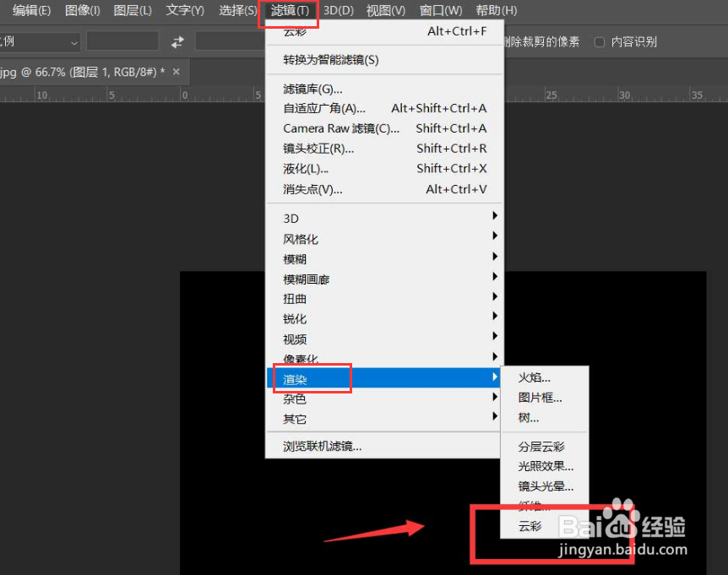Expand the 3D filter submenu

tap(384, 218)
